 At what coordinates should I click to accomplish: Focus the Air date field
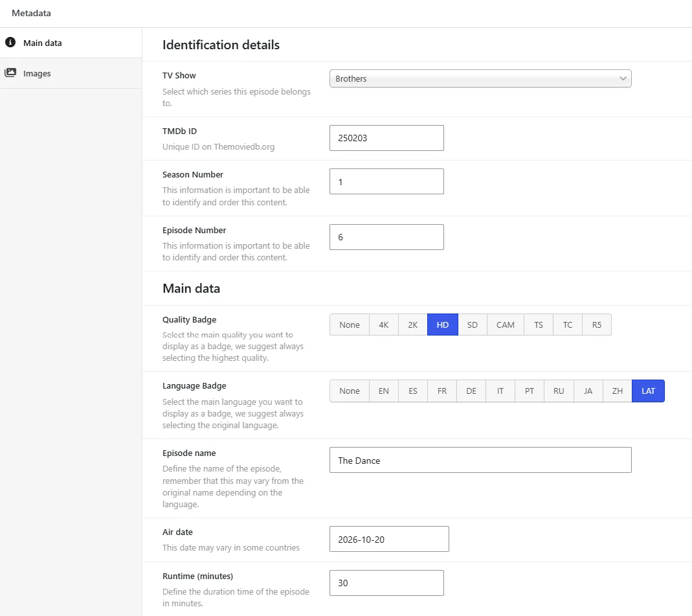click(x=389, y=539)
